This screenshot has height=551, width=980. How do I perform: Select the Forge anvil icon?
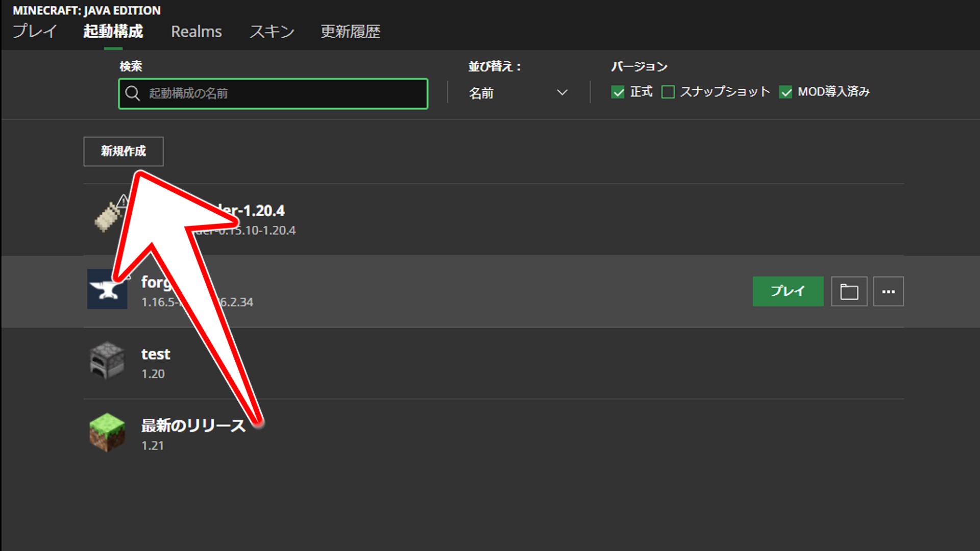point(107,289)
